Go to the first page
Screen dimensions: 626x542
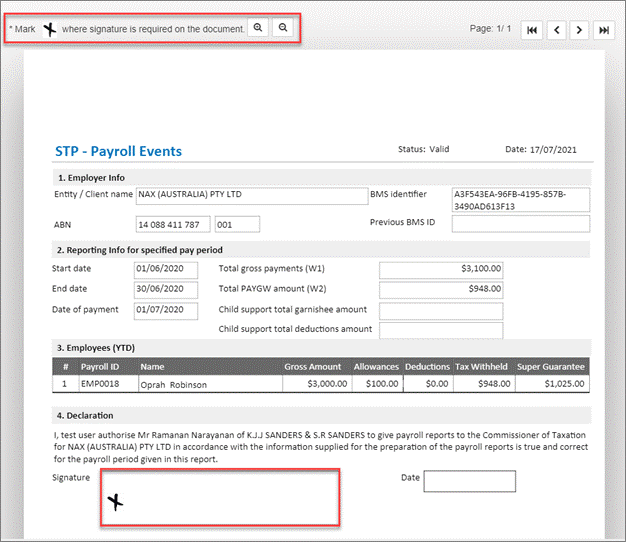tap(532, 30)
